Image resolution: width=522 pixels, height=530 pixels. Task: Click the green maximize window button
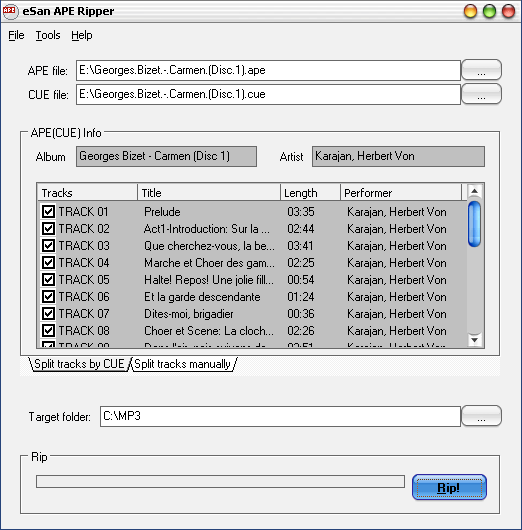489,11
